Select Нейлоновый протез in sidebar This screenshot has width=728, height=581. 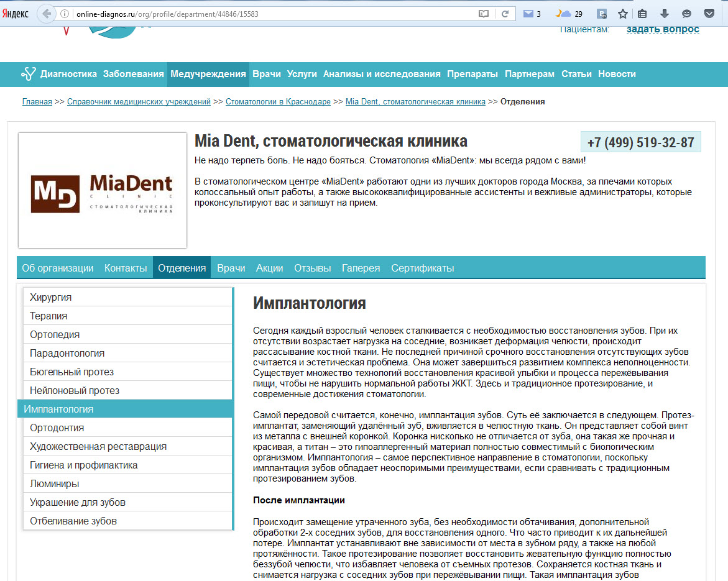pos(127,390)
